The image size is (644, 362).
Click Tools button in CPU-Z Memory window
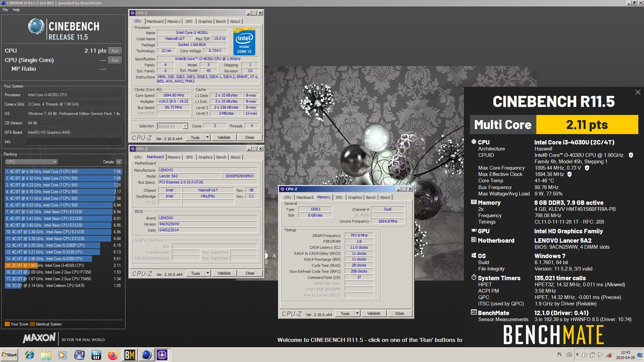pyautogui.click(x=345, y=313)
